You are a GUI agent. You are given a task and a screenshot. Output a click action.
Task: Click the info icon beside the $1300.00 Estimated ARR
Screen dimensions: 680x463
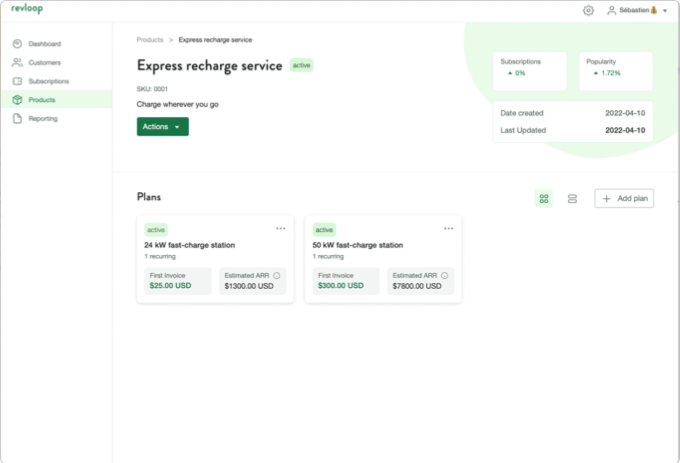pyautogui.click(x=276, y=275)
